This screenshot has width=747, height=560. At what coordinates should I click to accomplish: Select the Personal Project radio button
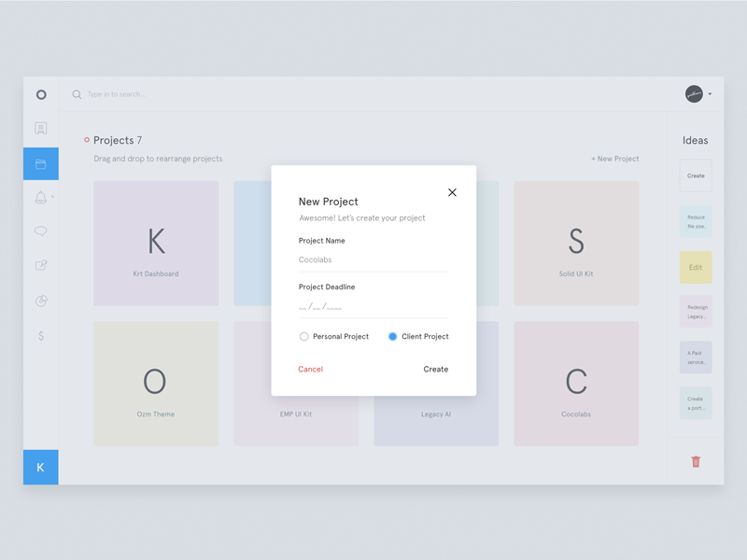click(x=304, y=336)
